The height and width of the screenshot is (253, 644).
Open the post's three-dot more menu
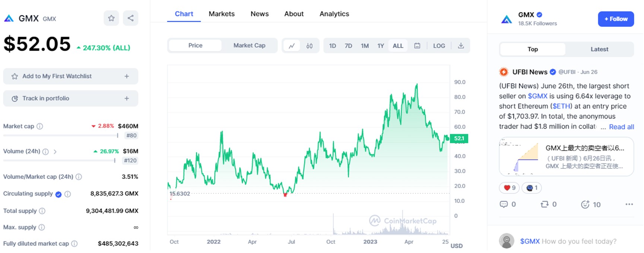629,204
